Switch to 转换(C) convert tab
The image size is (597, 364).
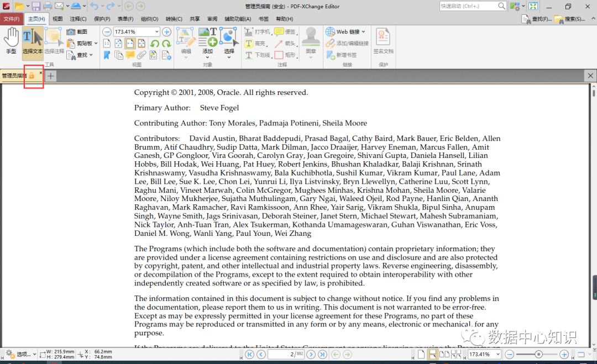pyautogui.click(x=174, y=19)
